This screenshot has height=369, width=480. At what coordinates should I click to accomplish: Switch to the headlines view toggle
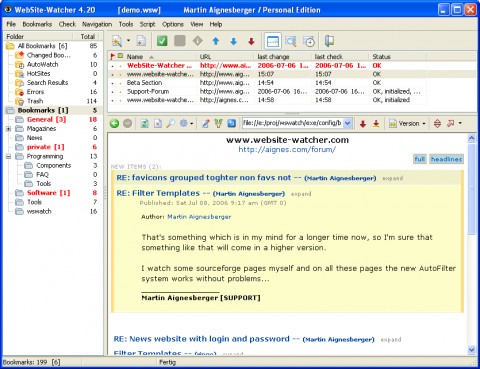tap(446, 159)
